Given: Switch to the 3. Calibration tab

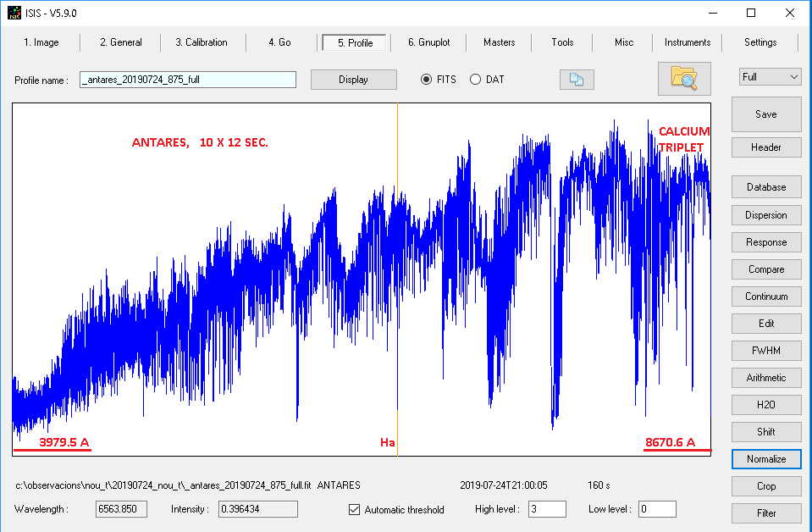Looking at the screenshot, I should coord(202,42).
